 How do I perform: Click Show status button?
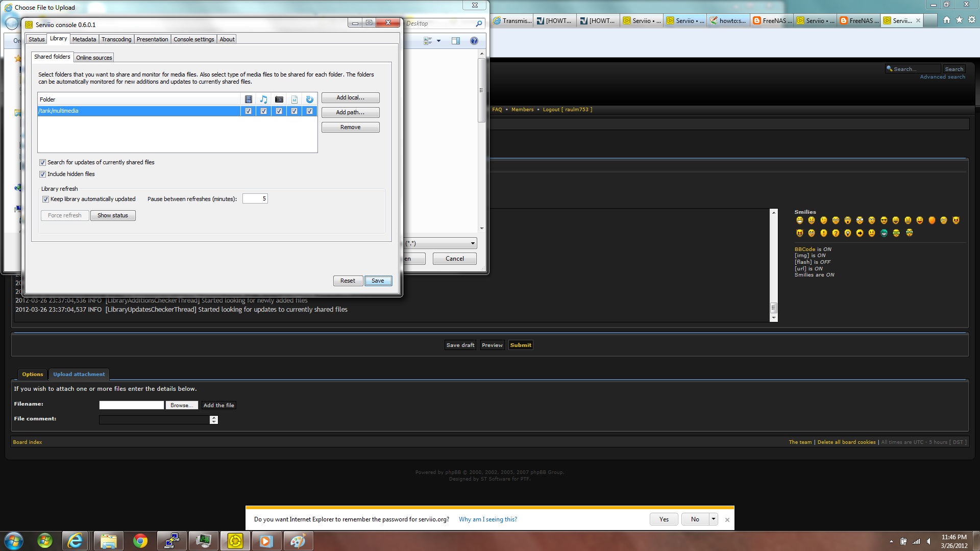[113, 215]
